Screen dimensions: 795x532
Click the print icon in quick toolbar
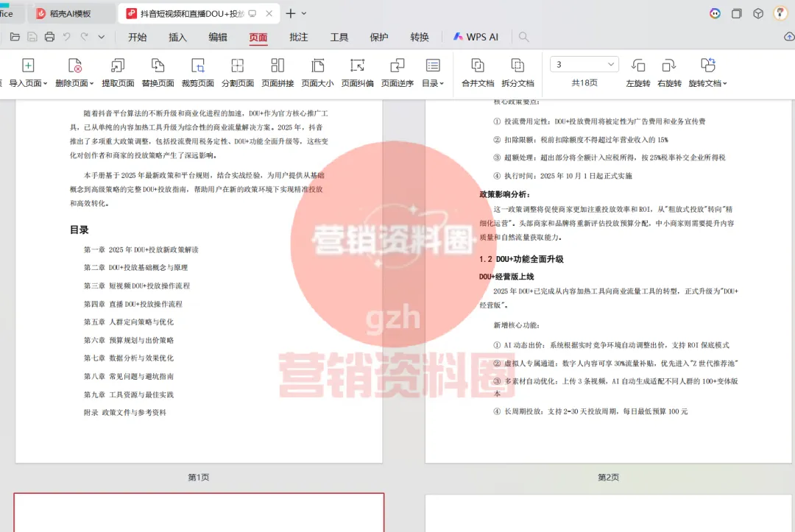click(x=49, y=37)
